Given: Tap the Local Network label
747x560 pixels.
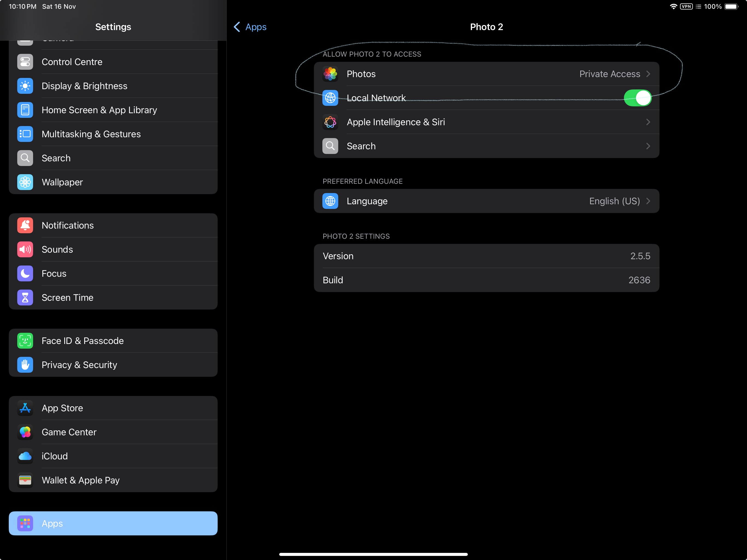Looking at the screenshot, I should point(376,98).
